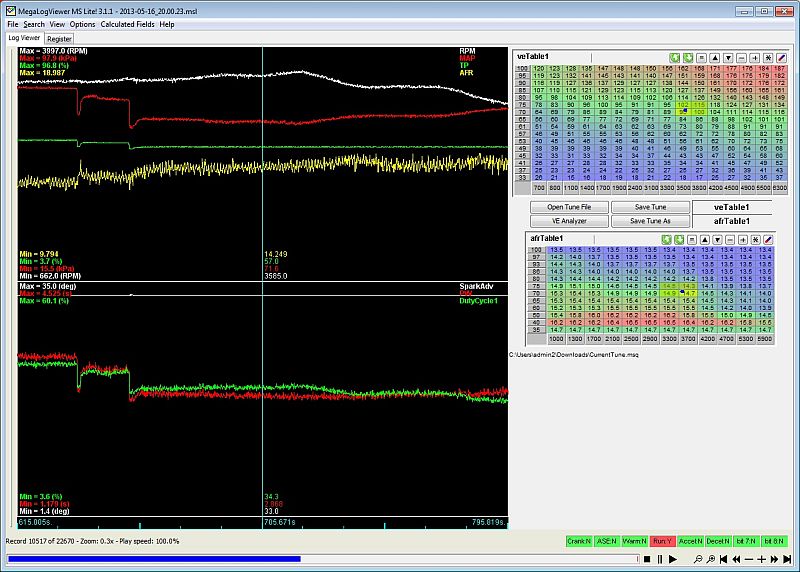
Task: Open the veTable1 color pen icon
Action: point(781,58)
